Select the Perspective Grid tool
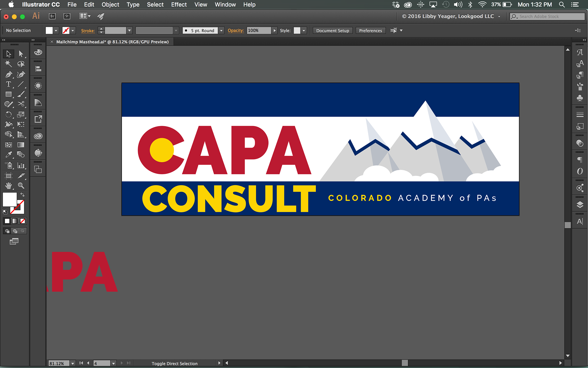 tap(21, 134)
